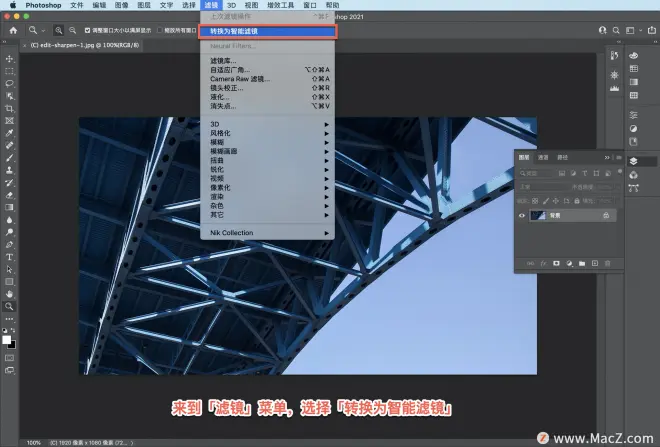Open the zoom tool preset dropdown arrow
This screenshot has height=447, width=660.
point(43,31)
